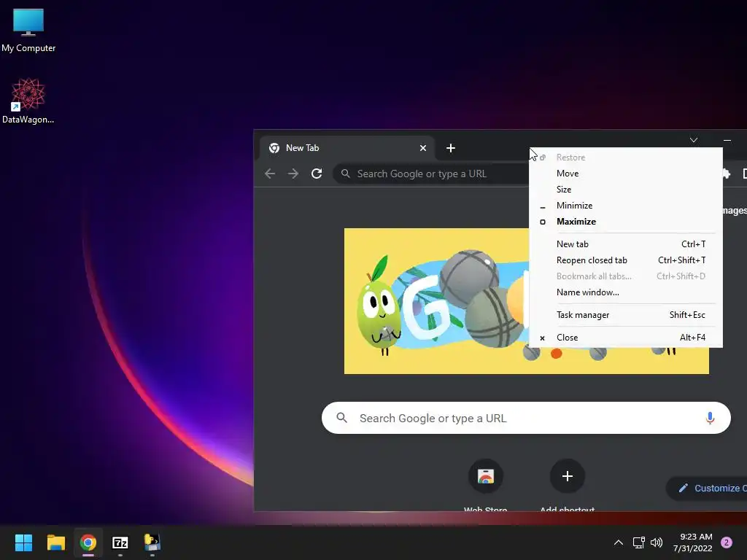Close the New Tab tab

(x=422, y=148)
